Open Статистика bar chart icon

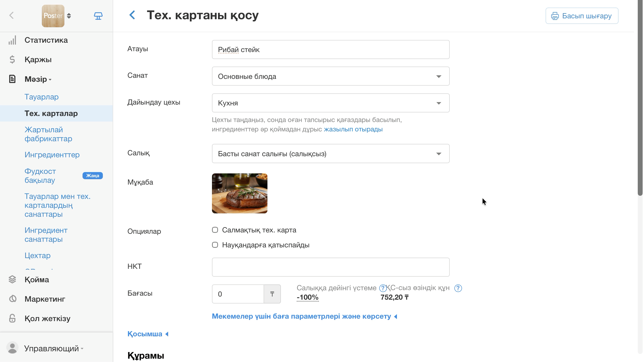tap(12, 40)
